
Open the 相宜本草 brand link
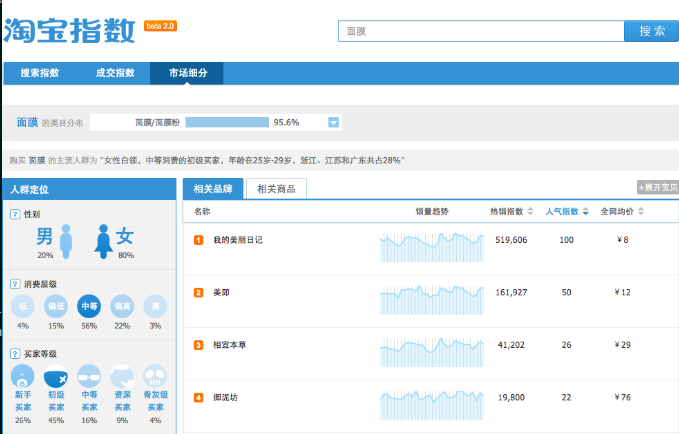230,345
